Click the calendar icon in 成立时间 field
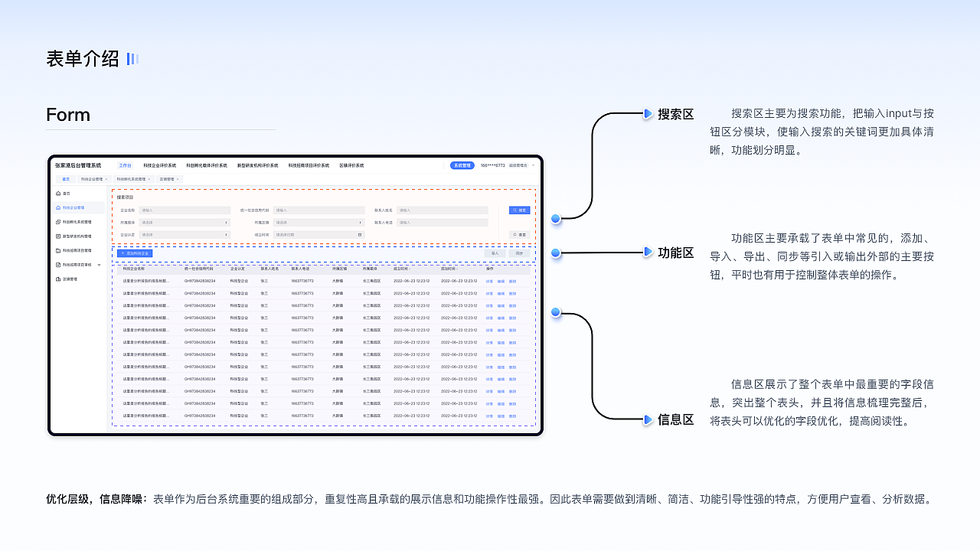 (x=360, y=234)
